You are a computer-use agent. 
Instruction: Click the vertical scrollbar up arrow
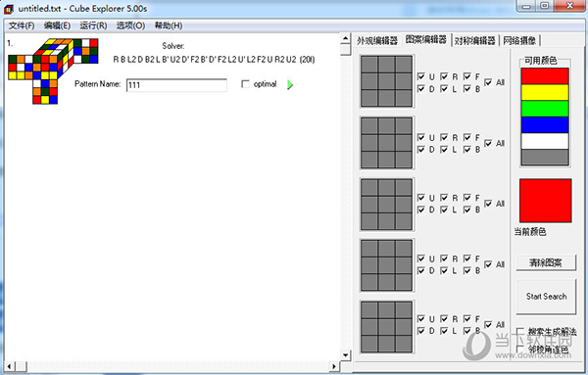click(345, 38)
